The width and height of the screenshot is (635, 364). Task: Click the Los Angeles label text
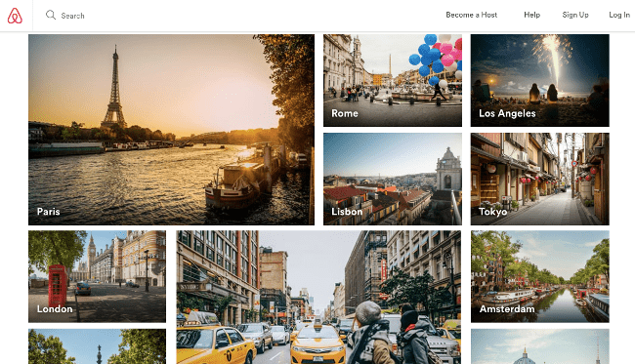click(507, 113)
